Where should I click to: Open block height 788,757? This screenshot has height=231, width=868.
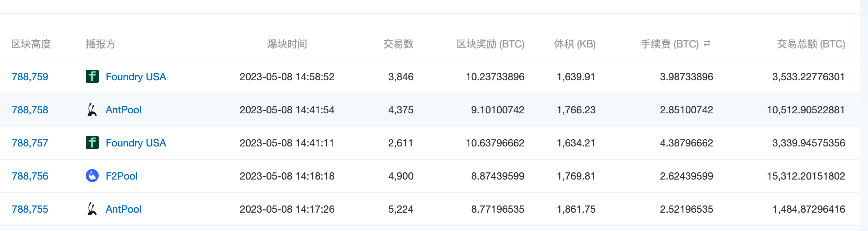click(30, 143)
